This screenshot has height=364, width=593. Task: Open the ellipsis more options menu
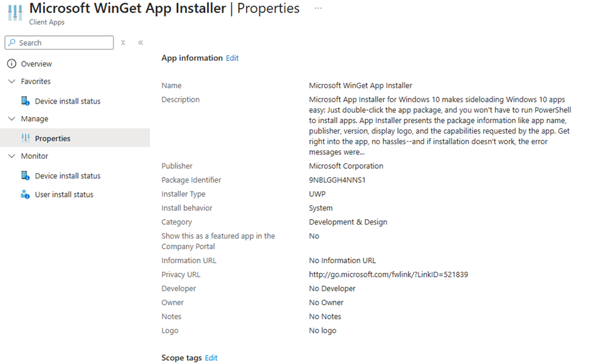pyautogui.click(x=318, y=8)
